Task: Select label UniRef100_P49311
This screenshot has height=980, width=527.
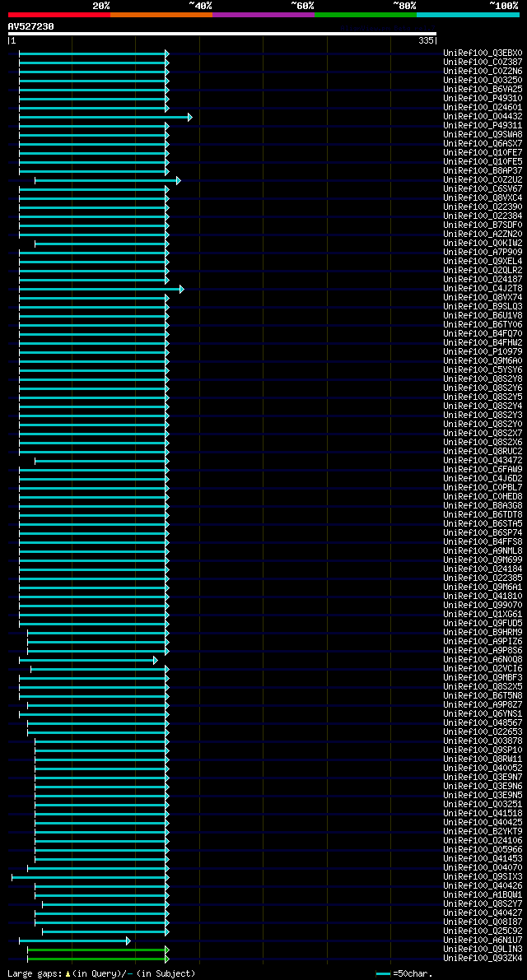Action: point(483,126)
